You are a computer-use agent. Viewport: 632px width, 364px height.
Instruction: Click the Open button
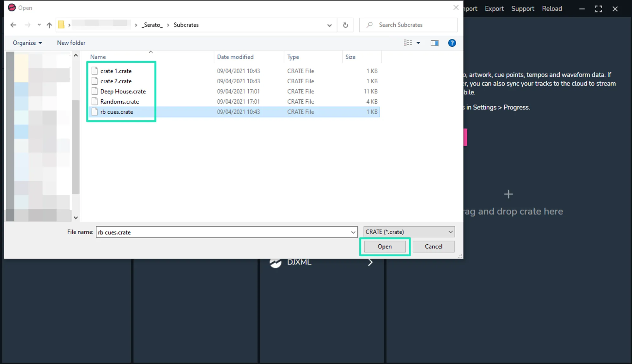click(x=385, y=247)
